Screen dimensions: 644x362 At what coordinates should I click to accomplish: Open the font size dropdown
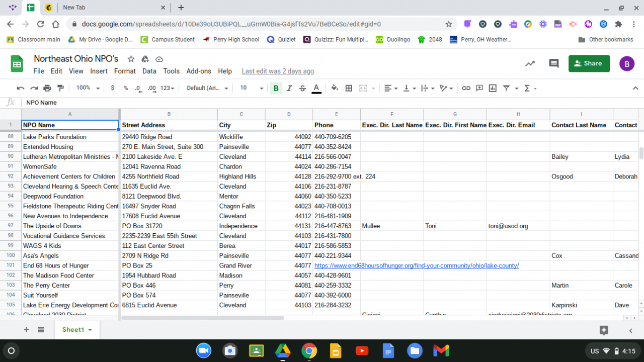[x=251, y=88]
